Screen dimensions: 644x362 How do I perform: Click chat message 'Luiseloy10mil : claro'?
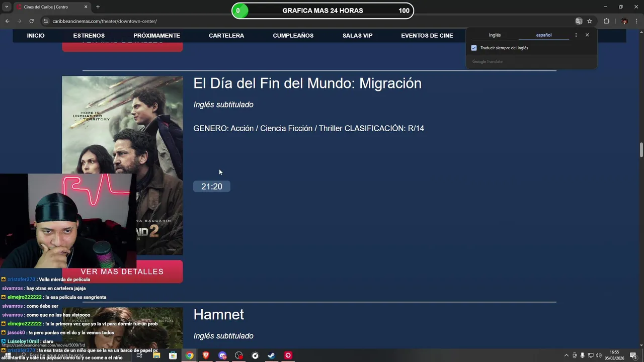(x=30, y=341)
